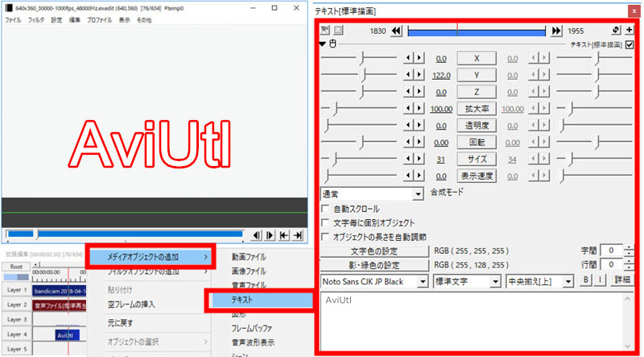644x357 pixels.
Task: Select the AviUtl object on Layer 4
Action: coord(68,334)
